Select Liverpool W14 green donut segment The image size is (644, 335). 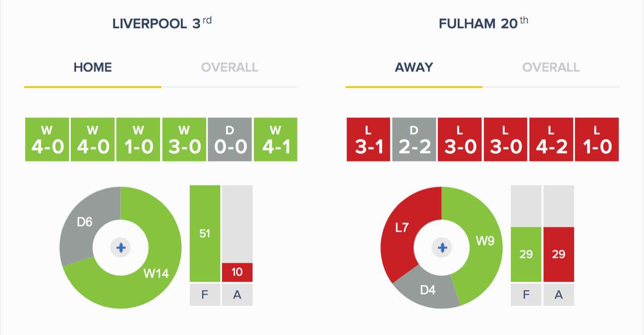[156, 274]
